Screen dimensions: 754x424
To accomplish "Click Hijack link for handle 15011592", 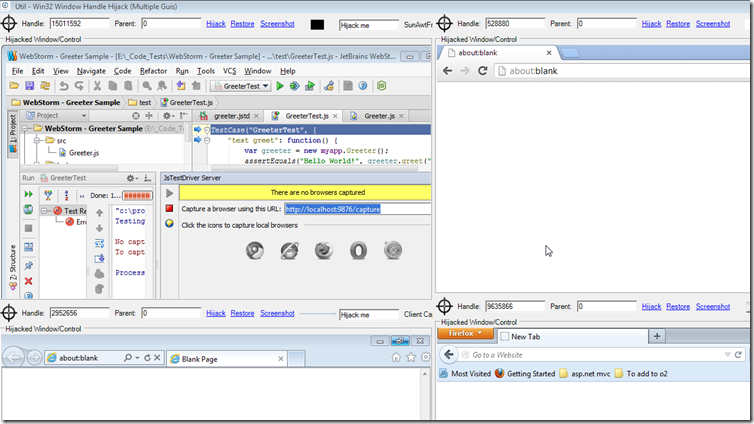I will 216,24.
